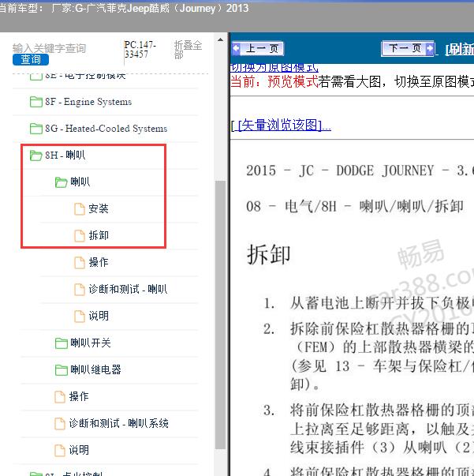Click the tree panel scrollbar thumb
474x476 pixels.
(x=221, y=314)
